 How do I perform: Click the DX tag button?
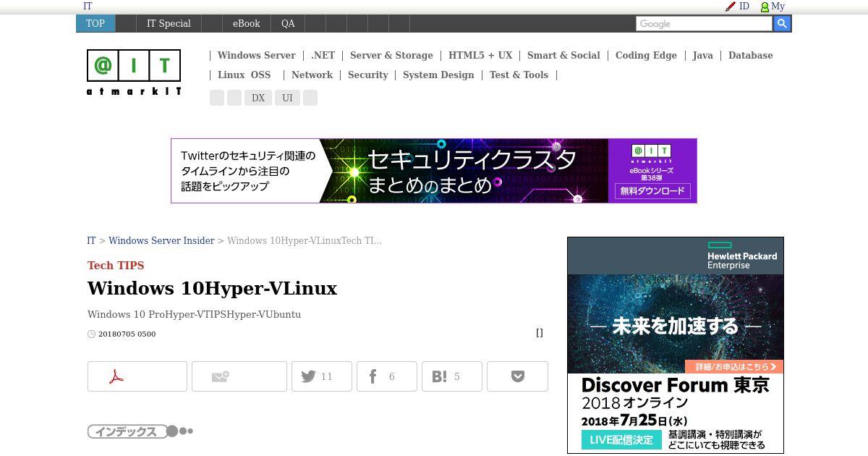pyautogui.click(x=258, y=98)
